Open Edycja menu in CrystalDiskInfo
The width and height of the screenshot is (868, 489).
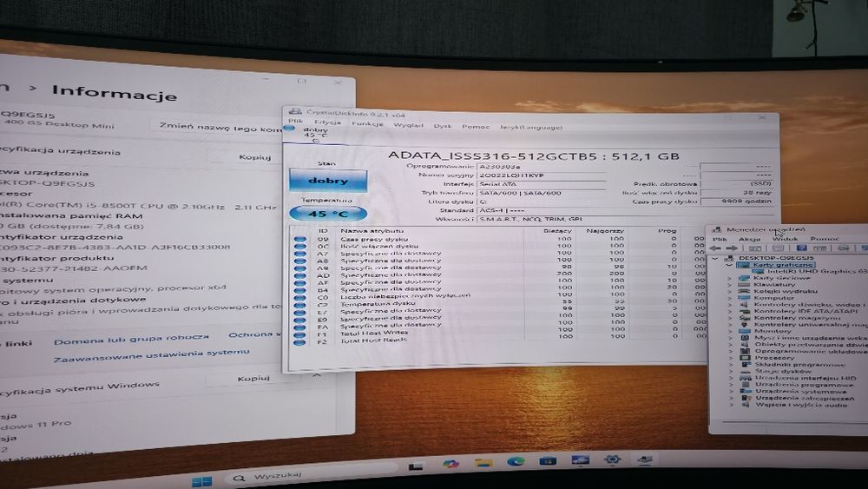tap(327, 122)
